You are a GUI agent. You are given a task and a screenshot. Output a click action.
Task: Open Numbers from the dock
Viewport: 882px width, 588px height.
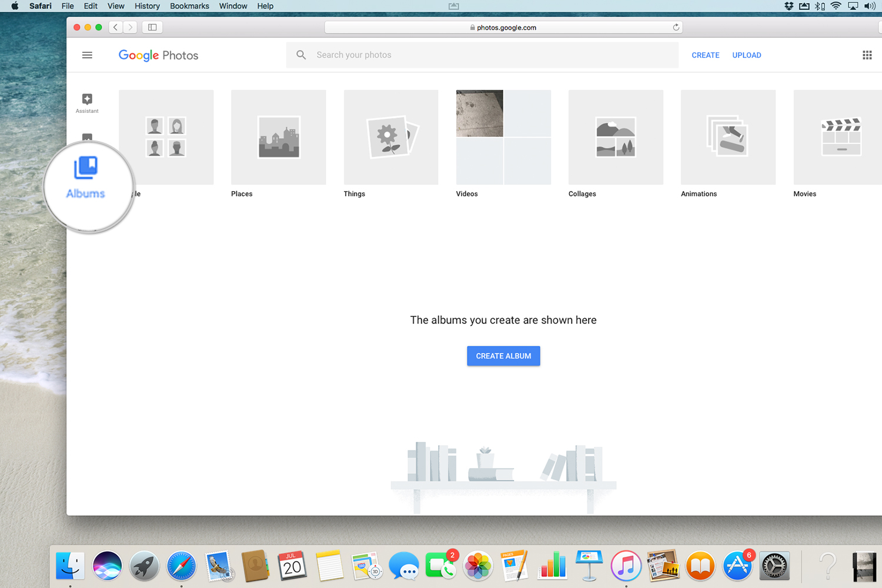pos(552,566)
